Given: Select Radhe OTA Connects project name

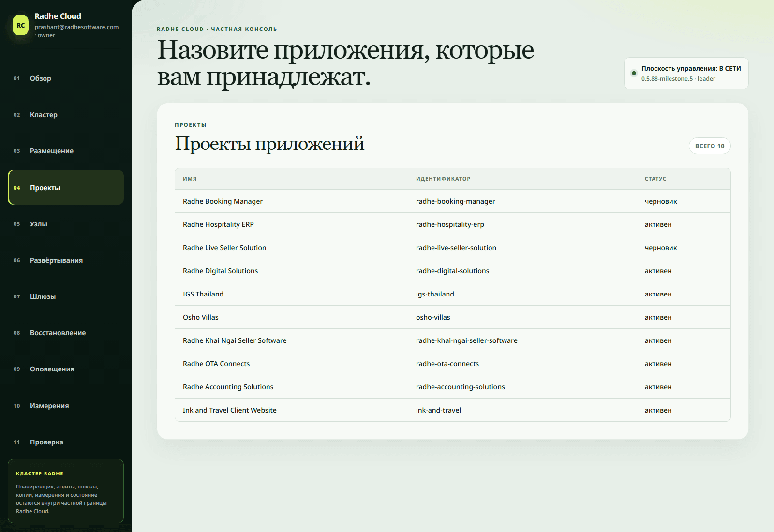Looking at the screenshot, I should click(216, 364).
